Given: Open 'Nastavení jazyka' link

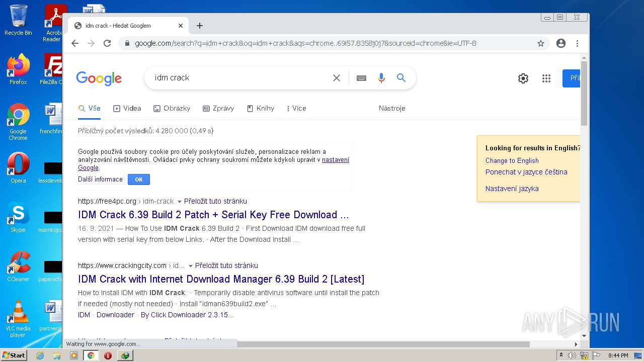Looking at the screenshot, I should (512, 189).
